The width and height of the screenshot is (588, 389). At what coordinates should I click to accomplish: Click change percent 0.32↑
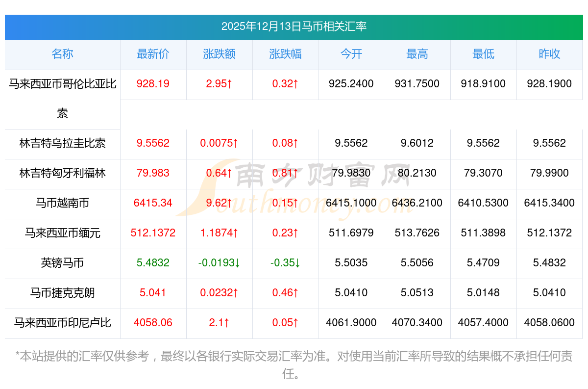click(285, 84)
